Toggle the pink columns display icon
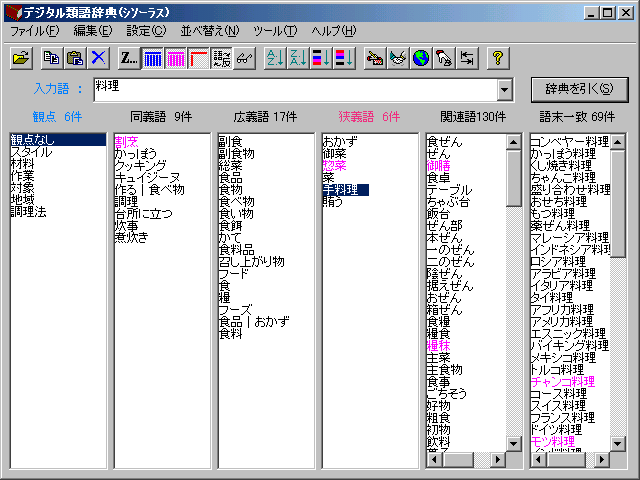Viewport: 640px width, 480px height. [176, 58]
